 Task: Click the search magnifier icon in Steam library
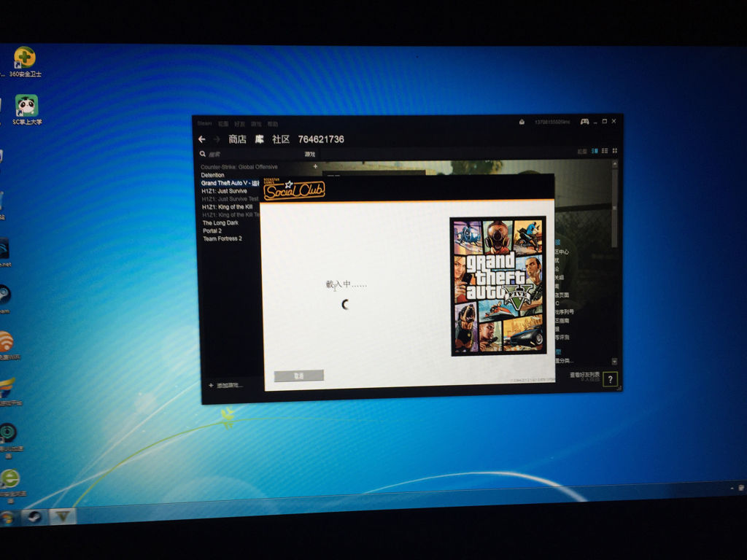[203, 154]
